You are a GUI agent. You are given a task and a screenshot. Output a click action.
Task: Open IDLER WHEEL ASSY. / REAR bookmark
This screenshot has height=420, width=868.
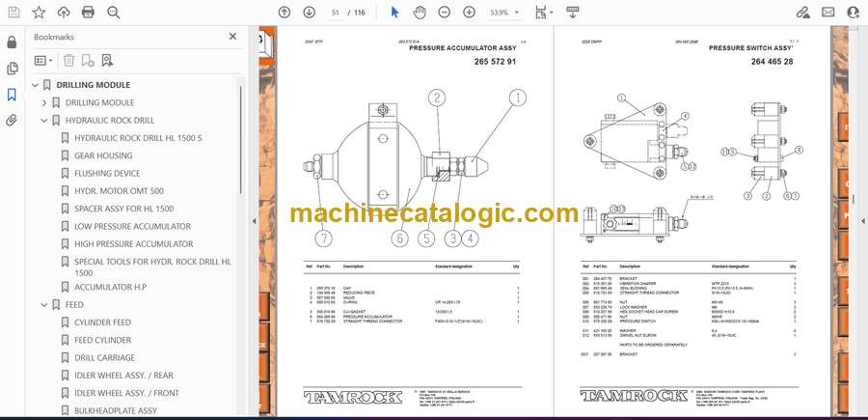[x=124, y=376]
